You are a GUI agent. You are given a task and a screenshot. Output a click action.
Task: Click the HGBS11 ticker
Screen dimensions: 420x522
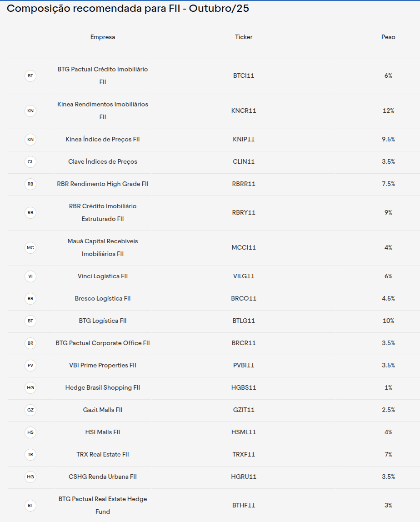(244, 388)
